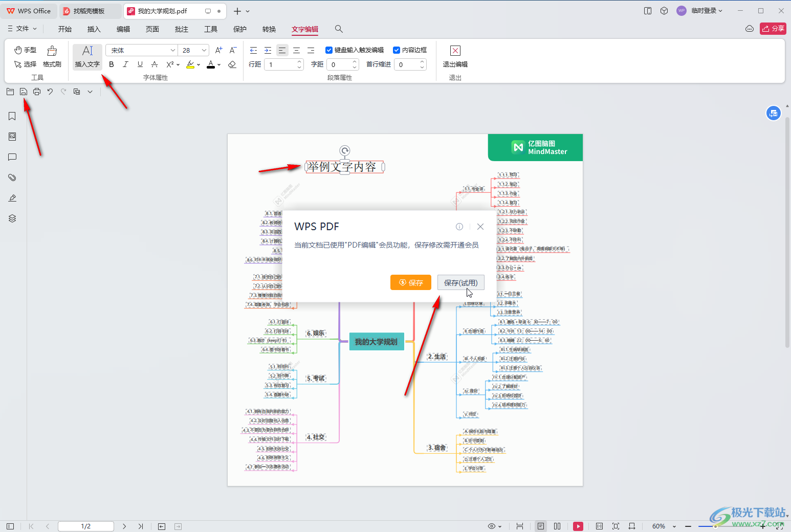Open the zoom percentage dropdown
Image resolution: width=791 pixels, height=532 pixels.
(674, 526)
